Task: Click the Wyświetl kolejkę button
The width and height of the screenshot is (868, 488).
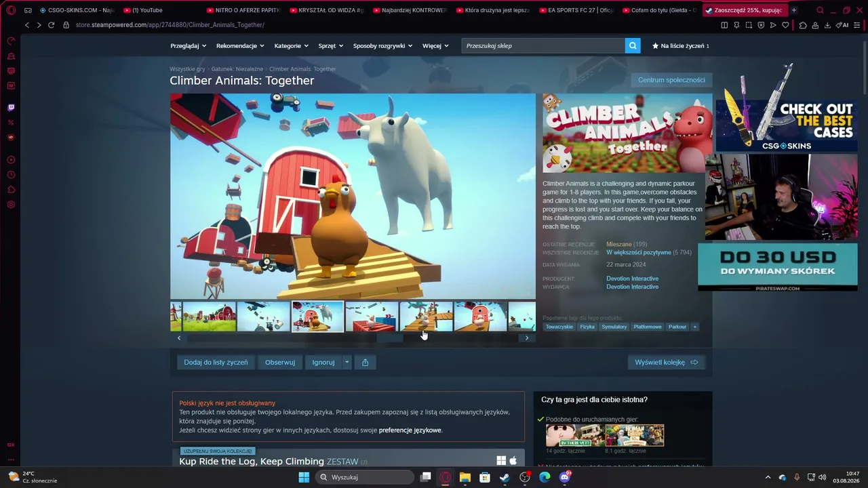Action: [666, 363]
